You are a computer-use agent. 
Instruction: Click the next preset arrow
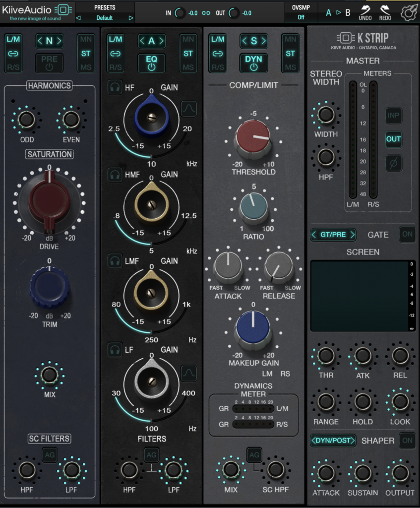tap(130, 17)
